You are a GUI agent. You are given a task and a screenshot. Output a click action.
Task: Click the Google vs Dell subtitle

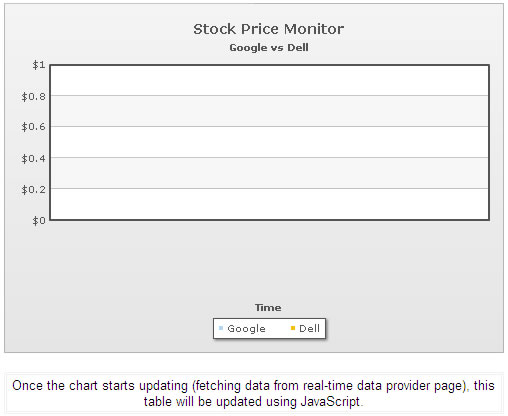click(x=269, y=48)
